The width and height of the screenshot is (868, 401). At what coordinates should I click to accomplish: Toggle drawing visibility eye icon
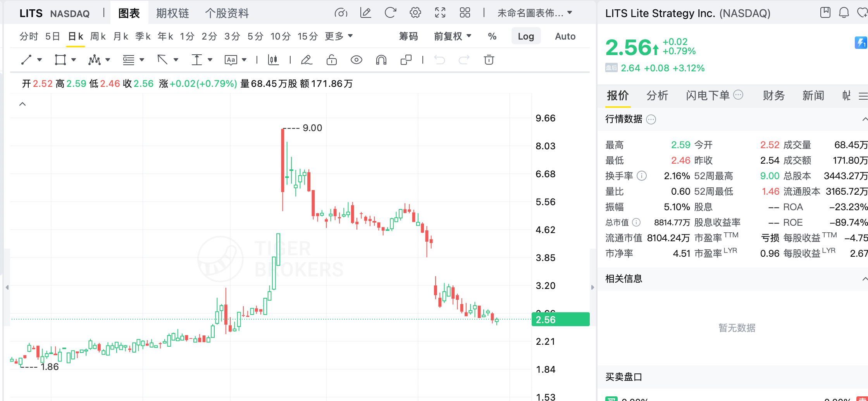pyautogui.click(x=356, y=60)
